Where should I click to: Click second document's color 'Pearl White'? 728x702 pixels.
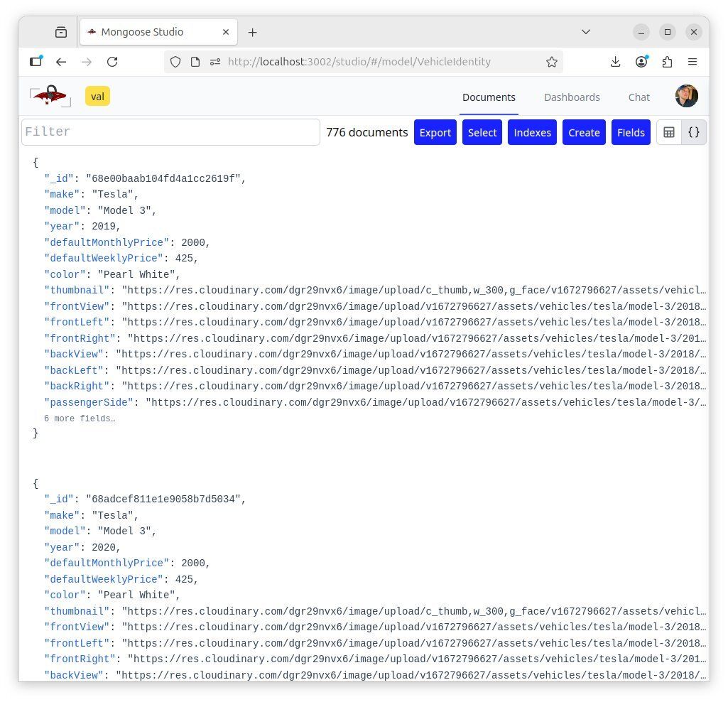136,595
